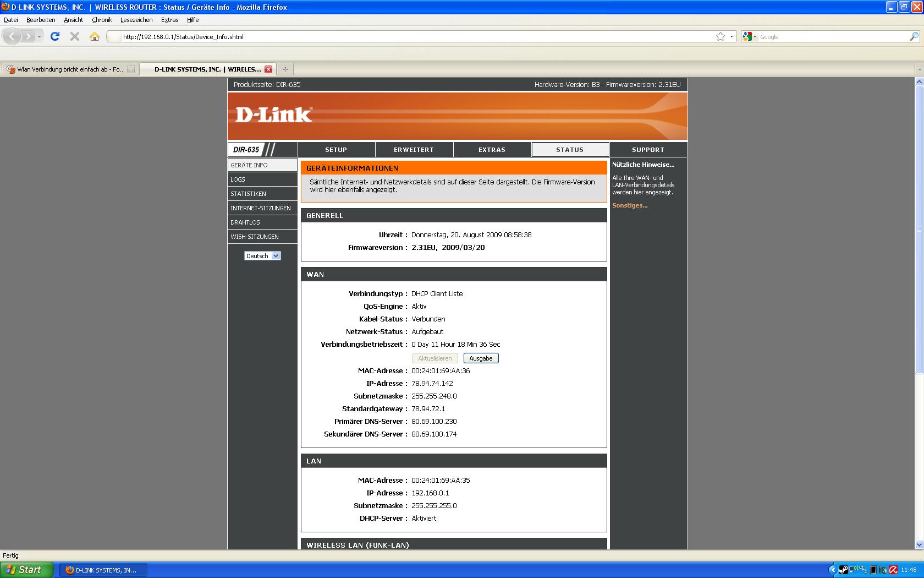Open WISH-SITZUNGEN in the sidebar

pyautogui.click(x=262, y=237)
